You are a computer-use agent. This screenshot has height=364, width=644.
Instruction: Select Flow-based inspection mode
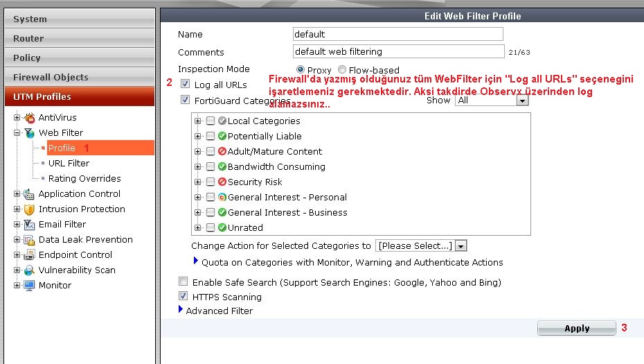(342, 69)
